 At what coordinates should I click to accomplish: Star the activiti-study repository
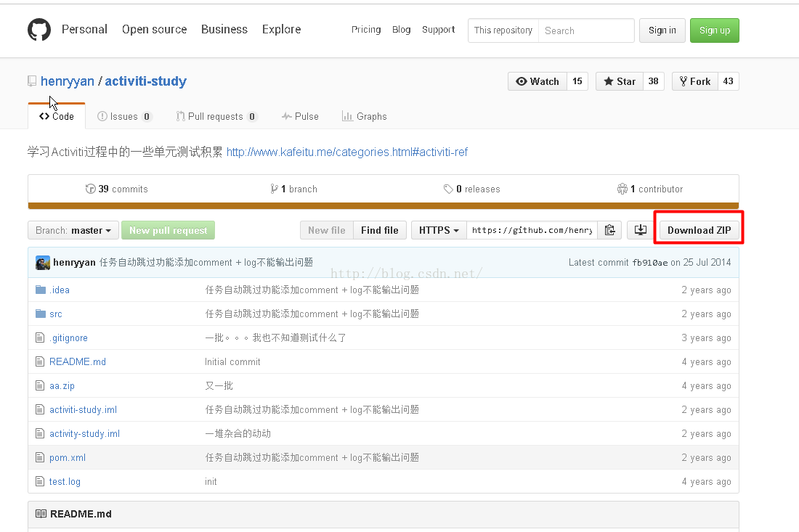pyautogui.click(x=619, y=81)
